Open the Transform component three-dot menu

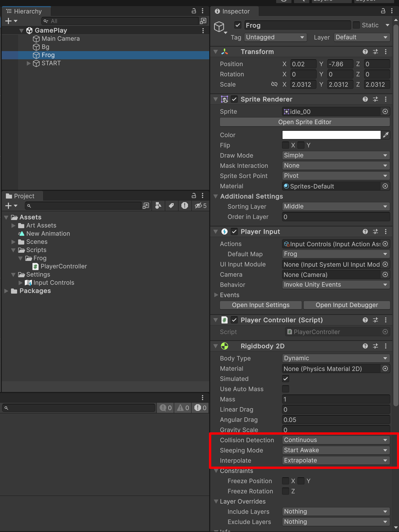point(386,52)
